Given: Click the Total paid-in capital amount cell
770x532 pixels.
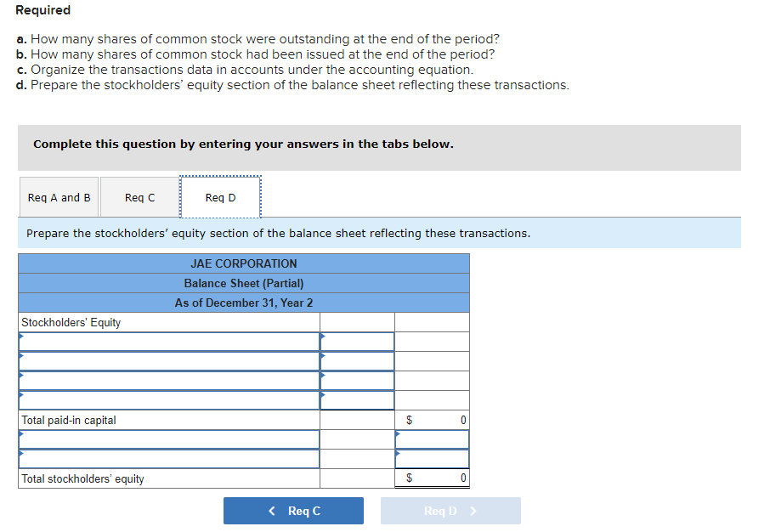Looking at the screenshot, I should pos(432,419).
